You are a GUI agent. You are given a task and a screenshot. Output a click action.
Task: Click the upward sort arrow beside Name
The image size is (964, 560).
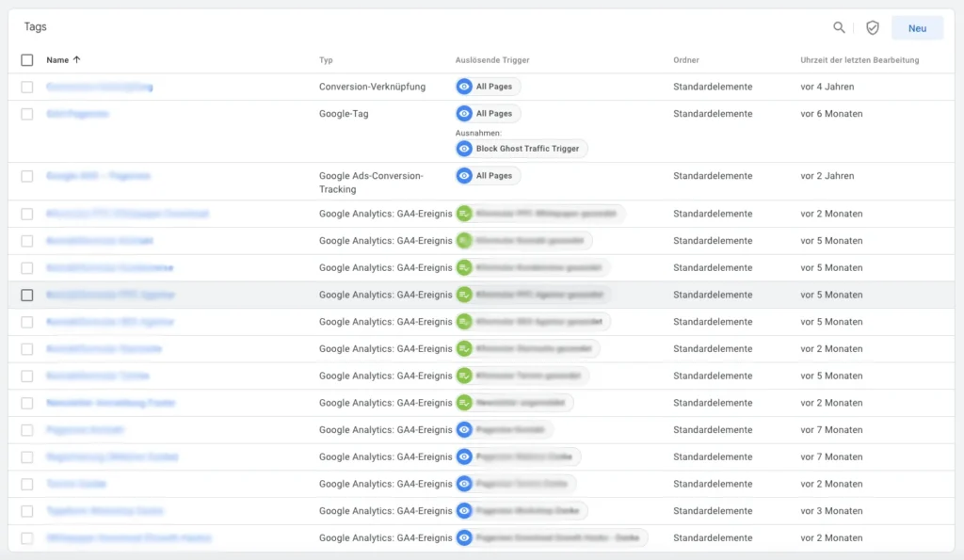click(x=77, y=60)
